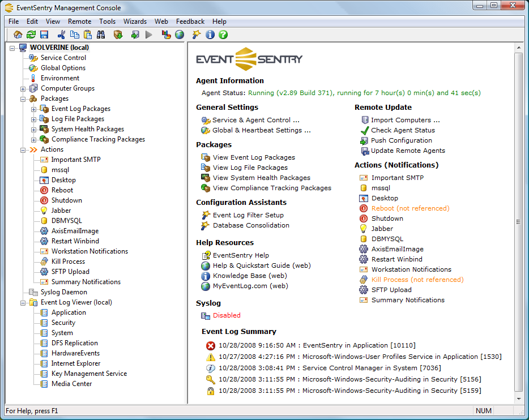Click the Import Computers link
This screenshot has width=529, height=420.
[x=406, y=121]
